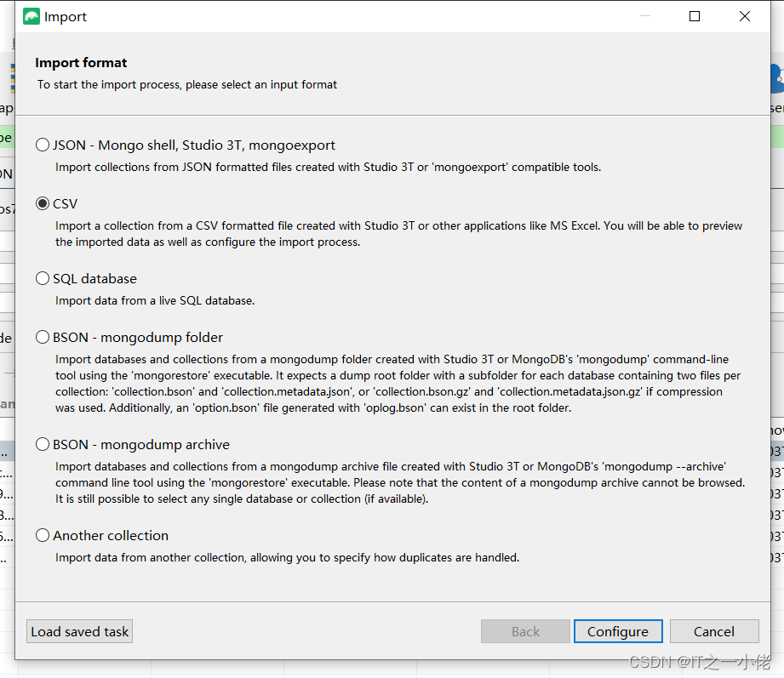Maximize the Import window
This screenshot has width=784, height=678.
[695, 16]
